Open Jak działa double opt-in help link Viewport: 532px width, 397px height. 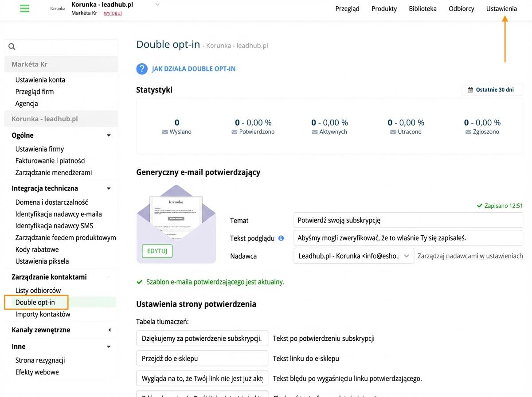pos(194,69)
